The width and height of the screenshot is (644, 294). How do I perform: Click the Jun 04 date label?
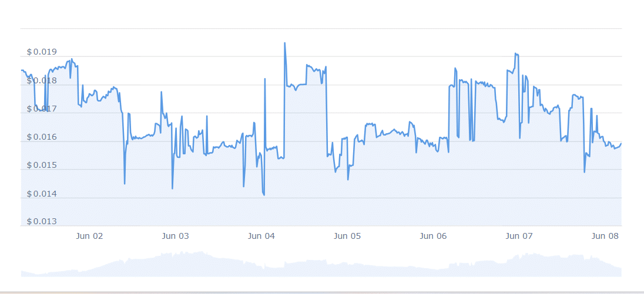click(x=261, y=236)
